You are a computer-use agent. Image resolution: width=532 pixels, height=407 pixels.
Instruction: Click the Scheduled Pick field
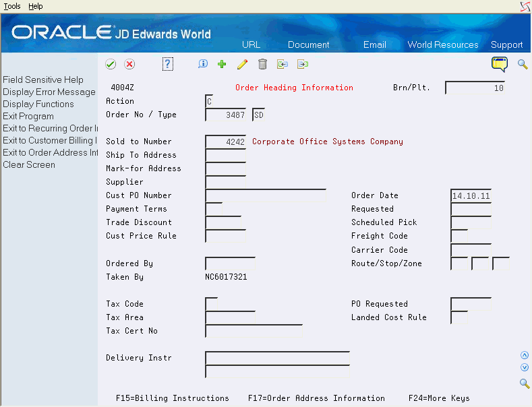click(471, 222)
